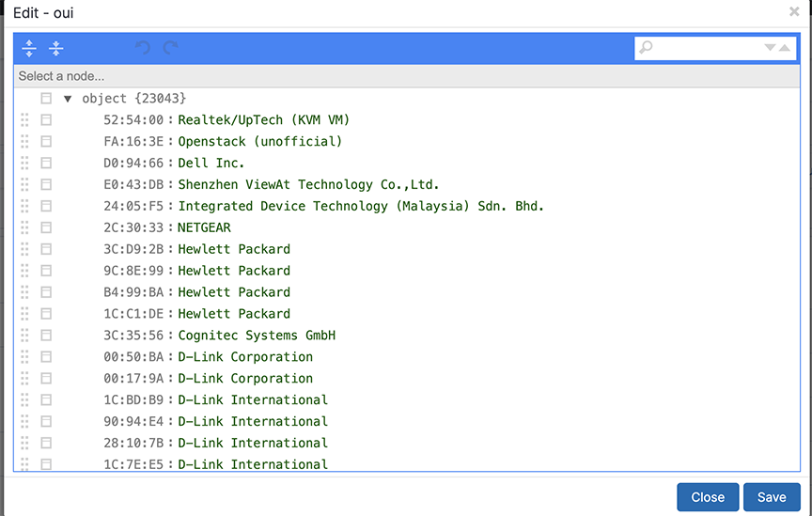Open actions menu for root object node

coord(46,99)
